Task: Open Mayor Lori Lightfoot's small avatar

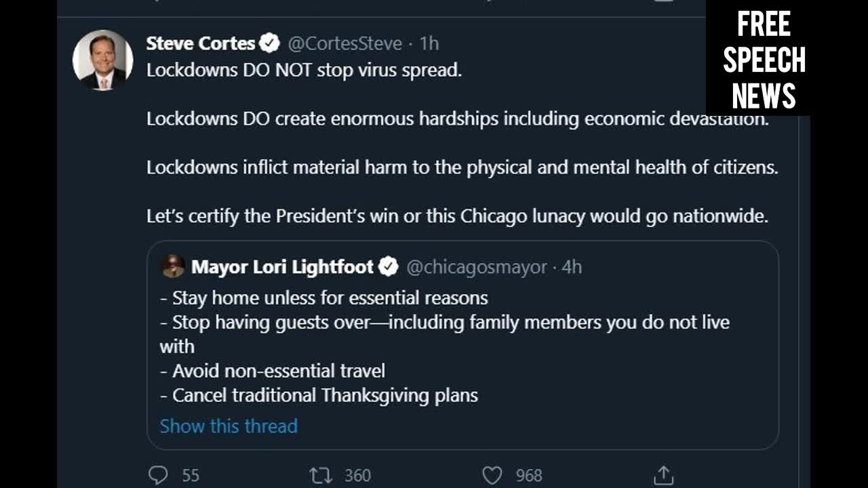Action: [173, 266]
